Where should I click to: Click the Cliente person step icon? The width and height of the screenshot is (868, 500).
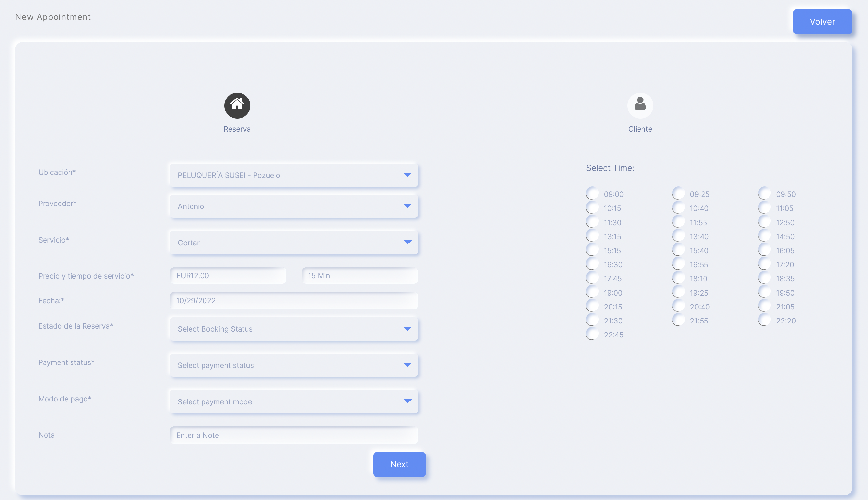[x=640, y=105]
